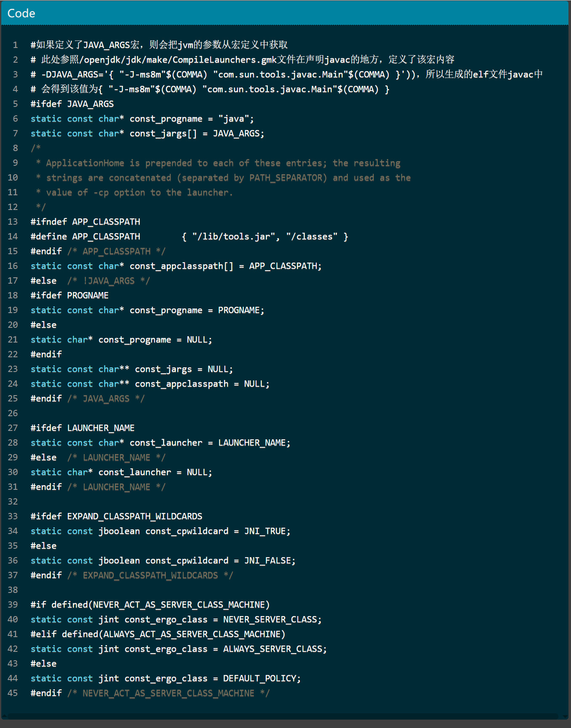Click the horizontal scrollbar at the bottom
The height and width of the screenshot is (728, 571).
283,716
